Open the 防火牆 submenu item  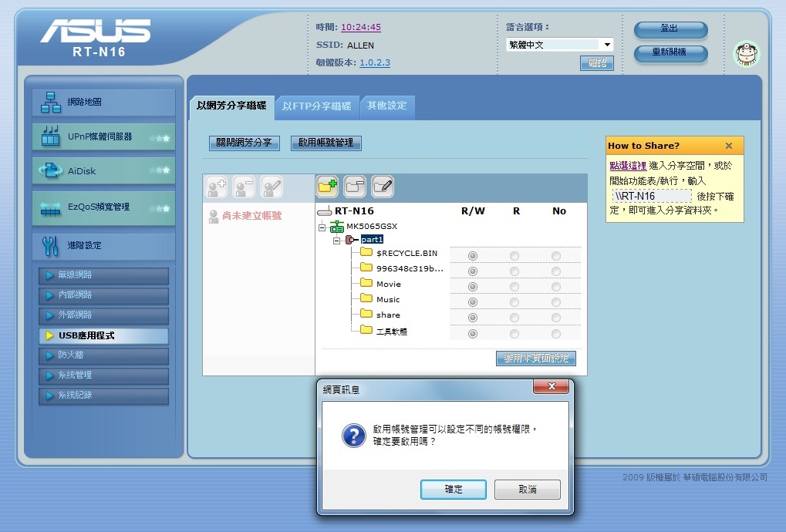[x=104, y=355]
